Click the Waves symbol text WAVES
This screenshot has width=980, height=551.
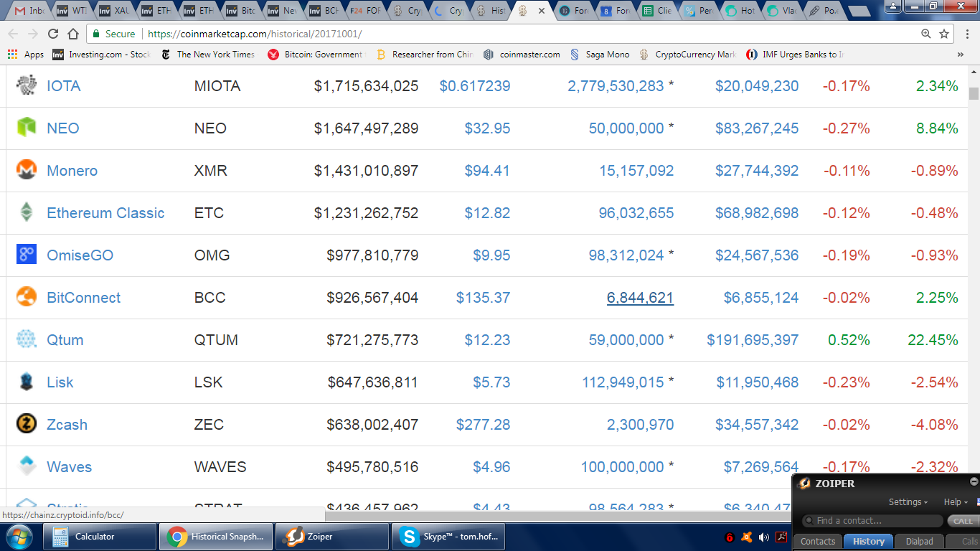220,466
